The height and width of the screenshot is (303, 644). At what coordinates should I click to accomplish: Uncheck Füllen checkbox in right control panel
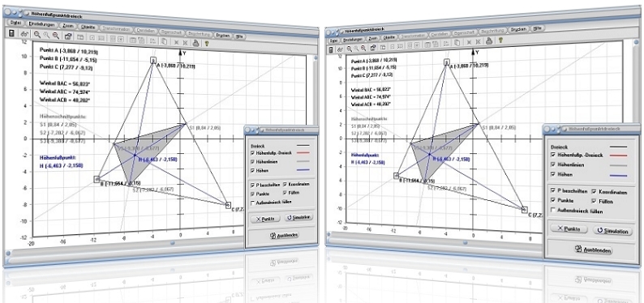pyautogui.click(x=595, y=201)
